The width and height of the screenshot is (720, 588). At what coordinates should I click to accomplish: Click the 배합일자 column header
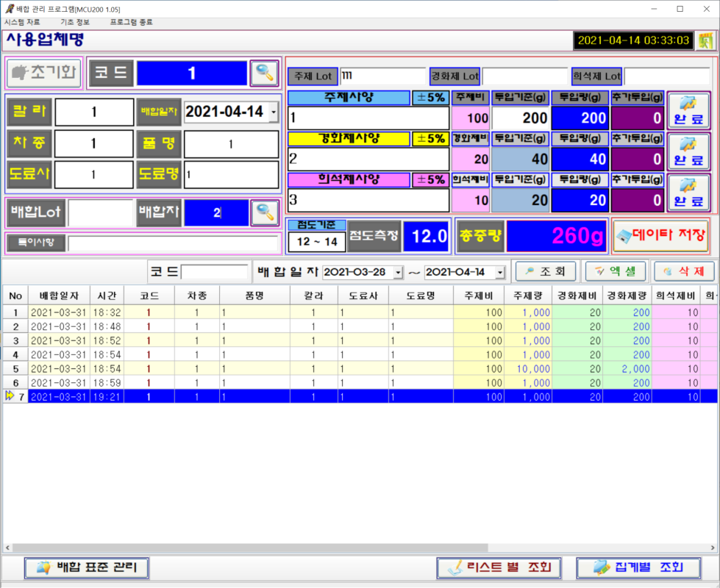pyautogui.click(x=60, y=295)
